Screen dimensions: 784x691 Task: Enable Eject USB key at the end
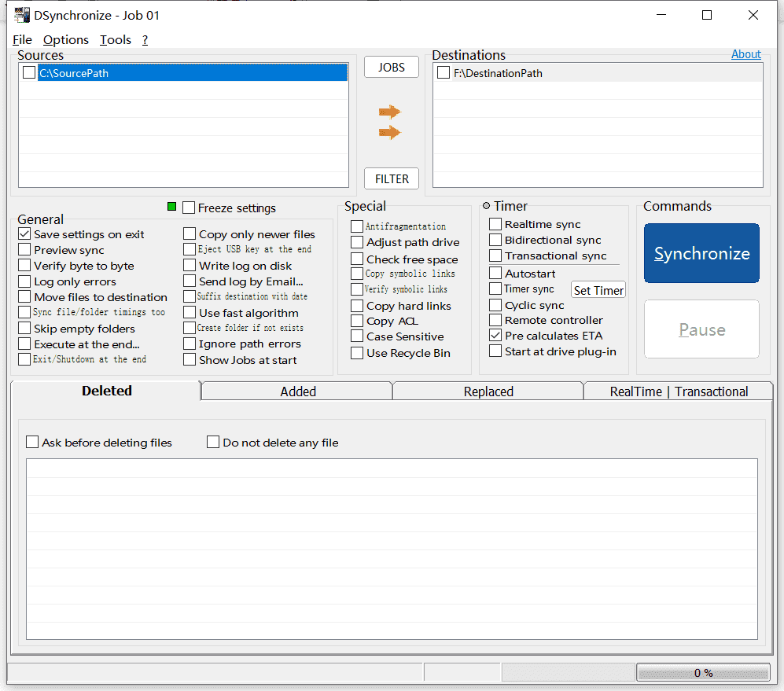(190, 249)
